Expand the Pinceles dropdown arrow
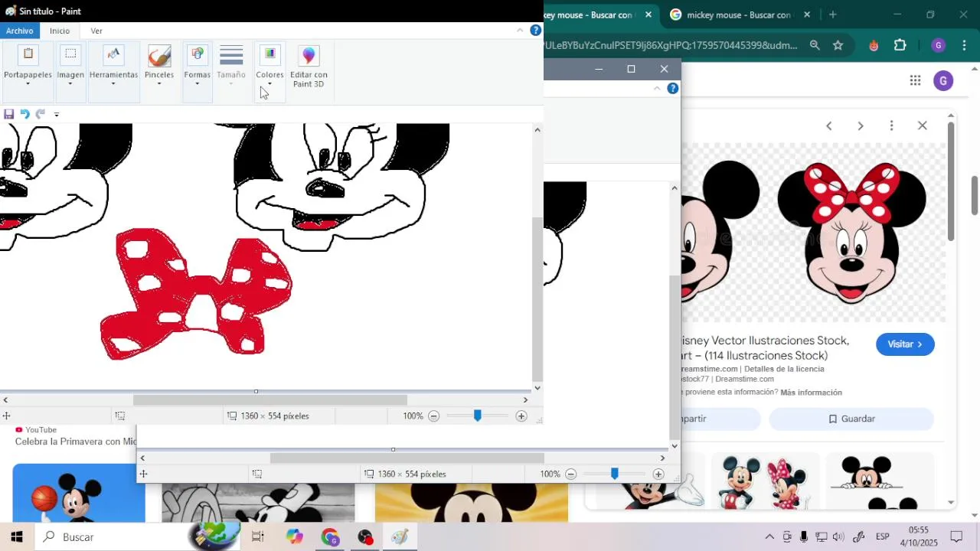The width and height of the screenshot is (980, 551). coord(159,83)
